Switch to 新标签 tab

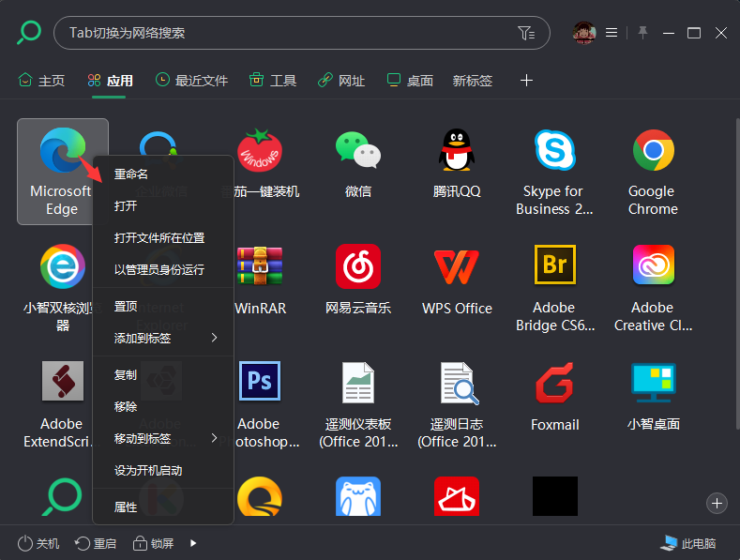473,81
